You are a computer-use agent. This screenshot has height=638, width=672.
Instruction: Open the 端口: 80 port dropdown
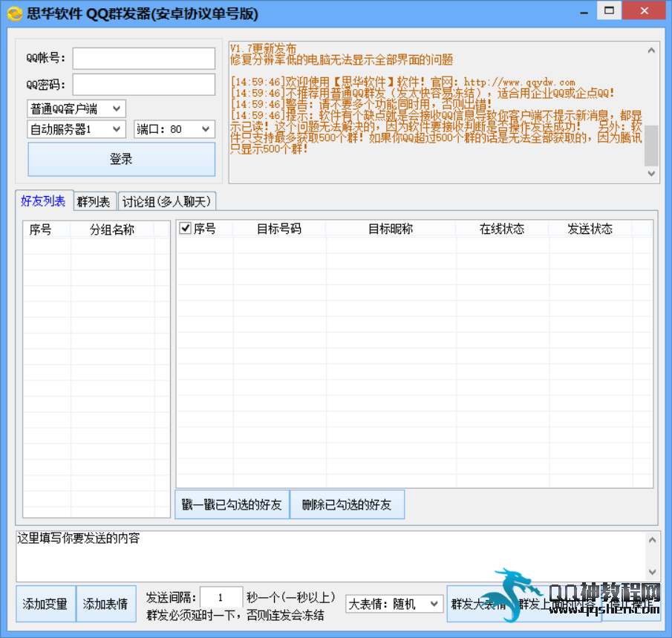tap(174, 129)
